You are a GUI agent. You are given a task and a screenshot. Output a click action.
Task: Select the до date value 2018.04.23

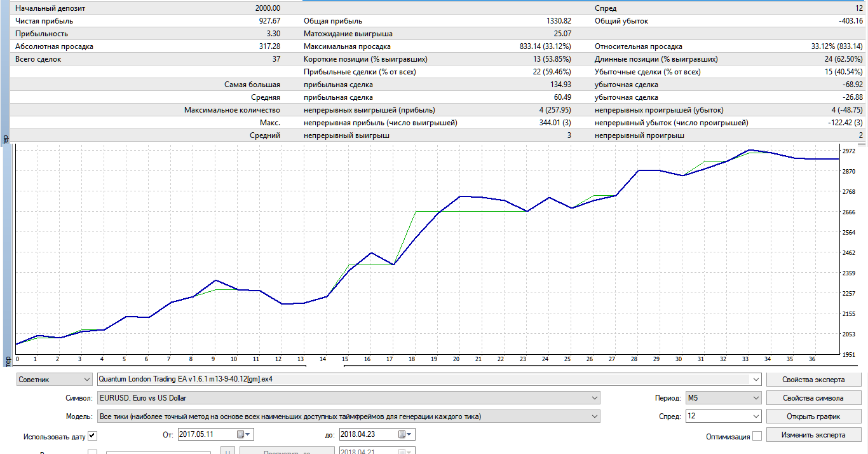[357, 435]
